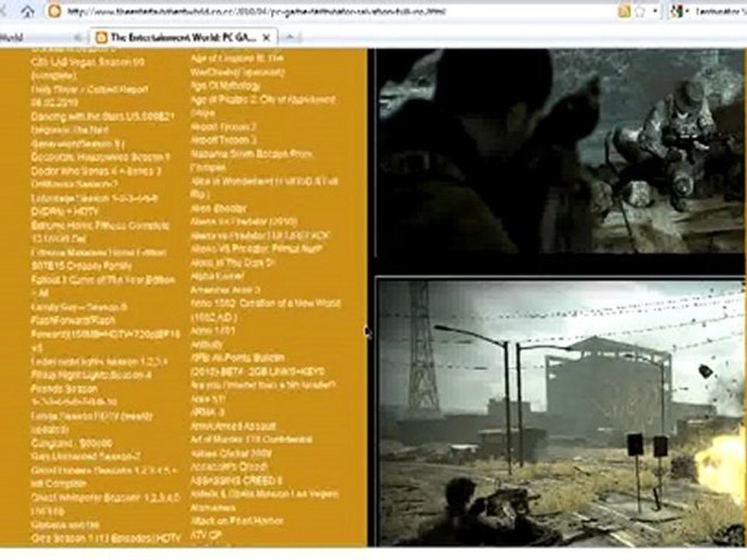Screen dimensions: 747x560
Task: Subscribe via the RSS feed icon
Action: [624, 12]
